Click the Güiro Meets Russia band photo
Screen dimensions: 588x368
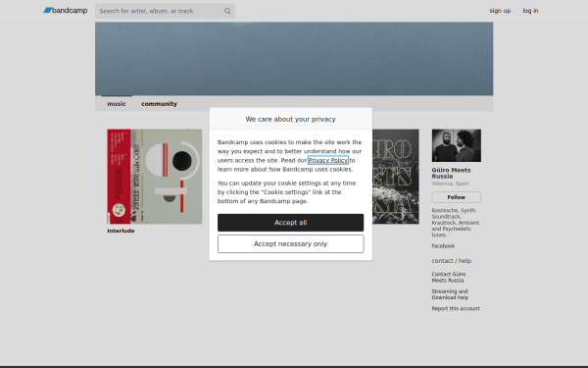pyautogui.click(x=457, y=145)
